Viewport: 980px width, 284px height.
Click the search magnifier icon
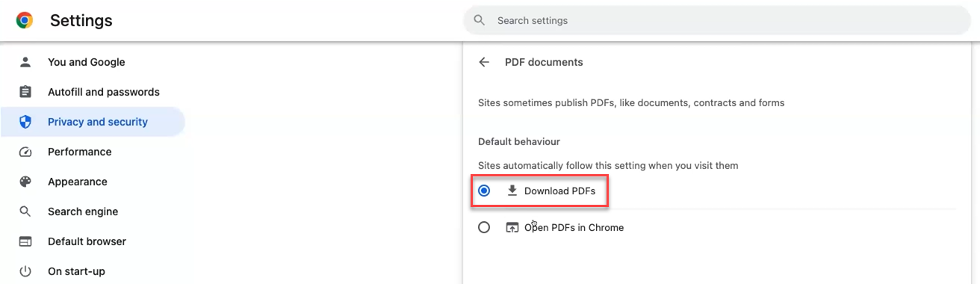(480, 20)
